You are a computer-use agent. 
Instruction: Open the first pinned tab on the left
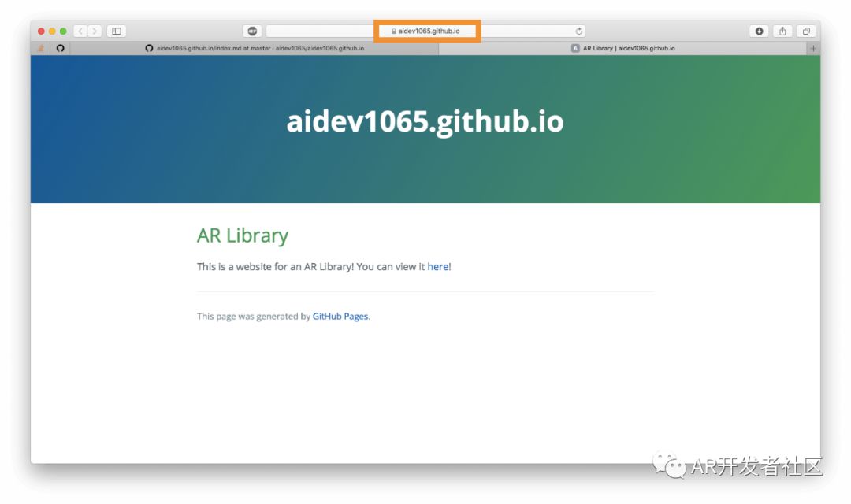point(41,48)
